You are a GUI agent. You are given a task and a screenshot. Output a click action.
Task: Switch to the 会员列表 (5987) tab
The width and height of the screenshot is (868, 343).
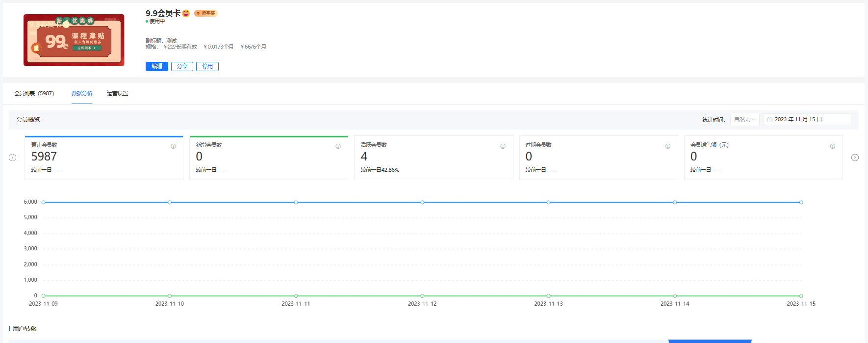pos(34,93)
